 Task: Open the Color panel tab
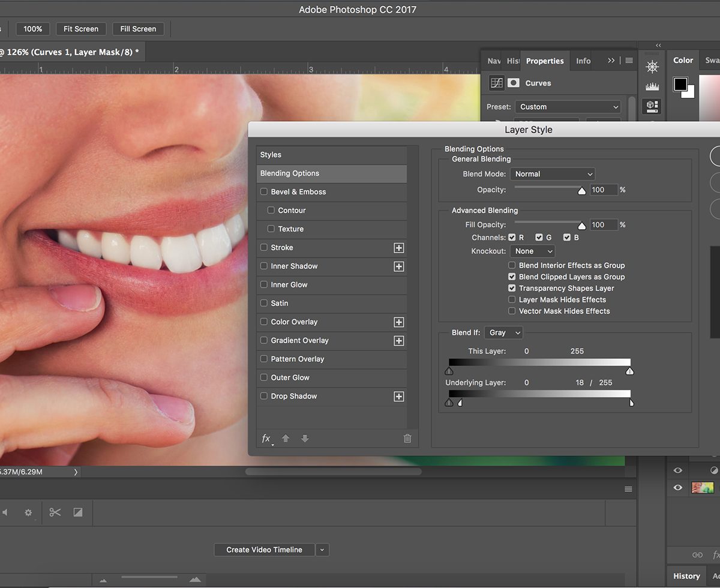683,60
